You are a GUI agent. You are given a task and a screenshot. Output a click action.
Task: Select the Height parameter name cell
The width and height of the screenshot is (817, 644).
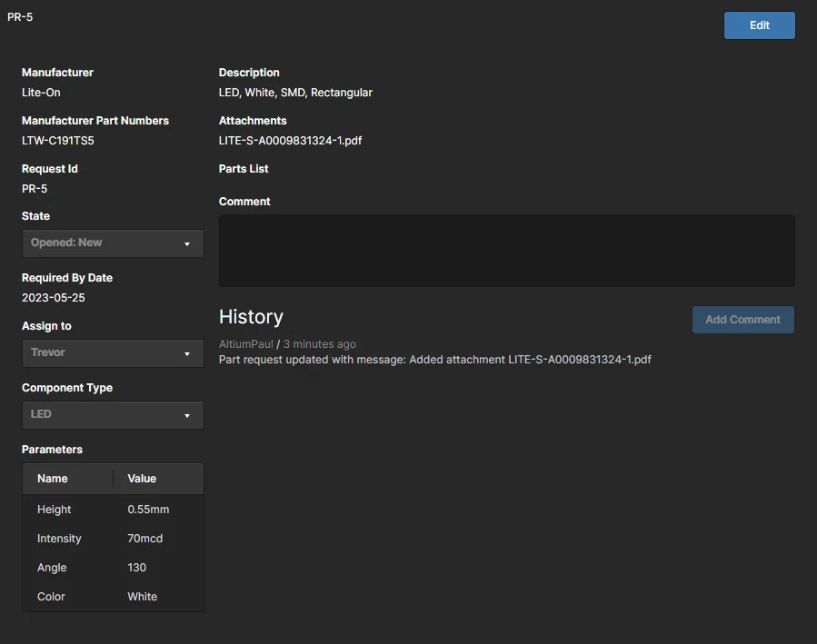tap(55, 510)
